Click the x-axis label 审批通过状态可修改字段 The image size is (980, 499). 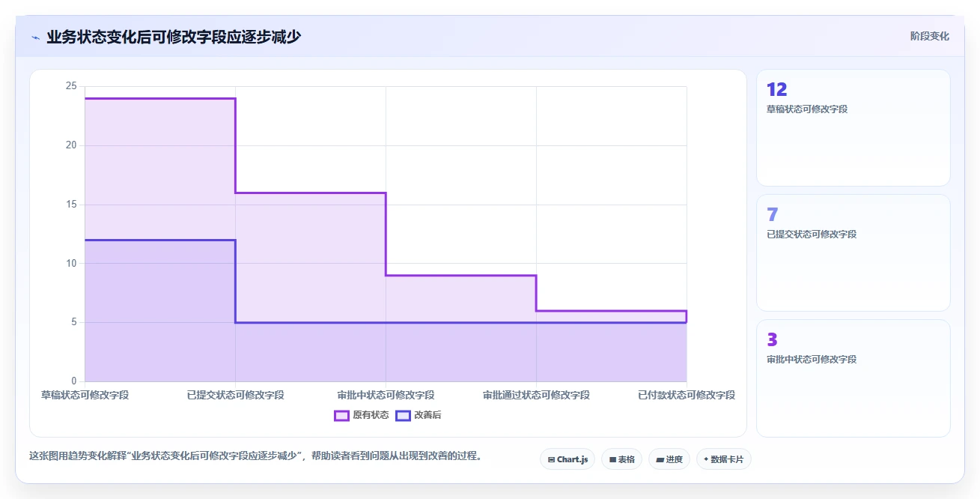[536, 395]
